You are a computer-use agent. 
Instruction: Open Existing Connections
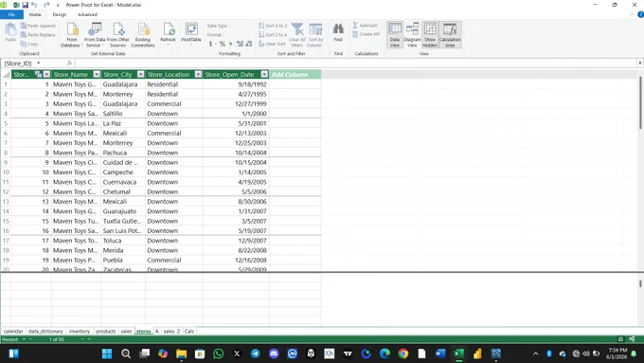coord(143,35)
